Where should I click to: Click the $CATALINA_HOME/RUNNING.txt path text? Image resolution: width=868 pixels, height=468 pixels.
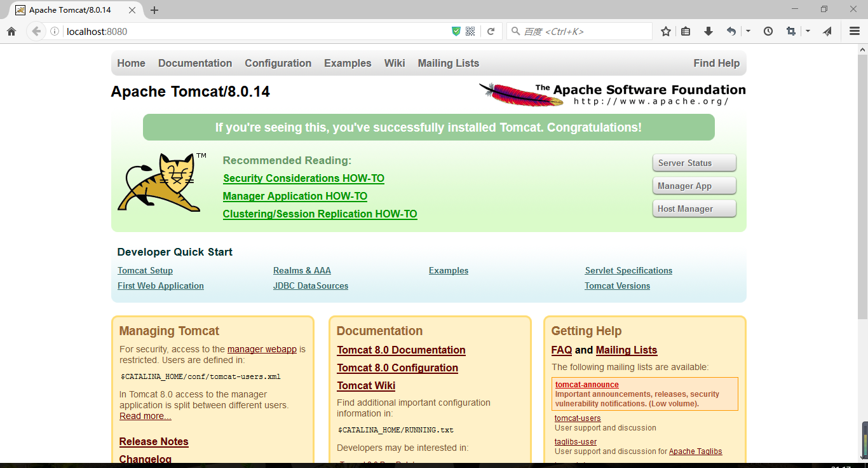coord(396,430)
